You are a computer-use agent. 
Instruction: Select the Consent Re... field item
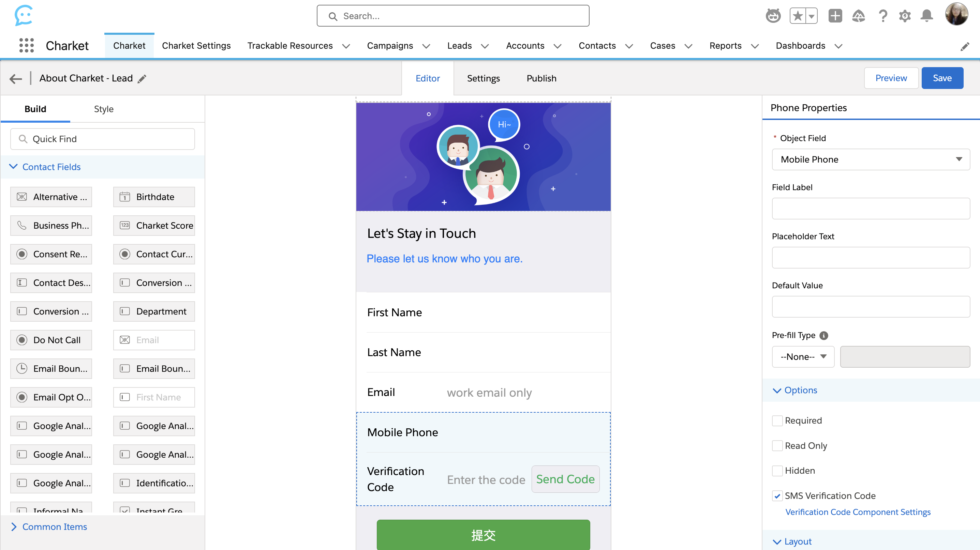tap(51, 254)
